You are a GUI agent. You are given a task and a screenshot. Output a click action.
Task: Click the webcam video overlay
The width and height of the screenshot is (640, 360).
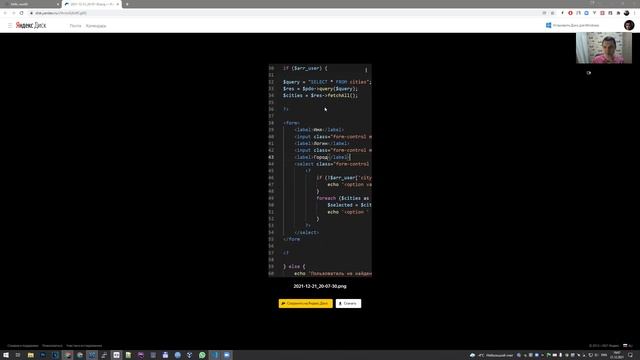604,48
